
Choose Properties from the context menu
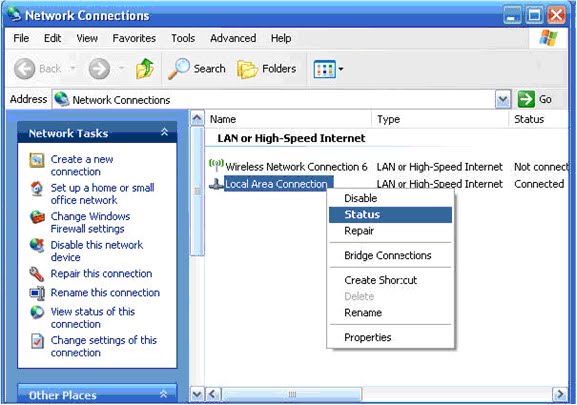point(390,337)
